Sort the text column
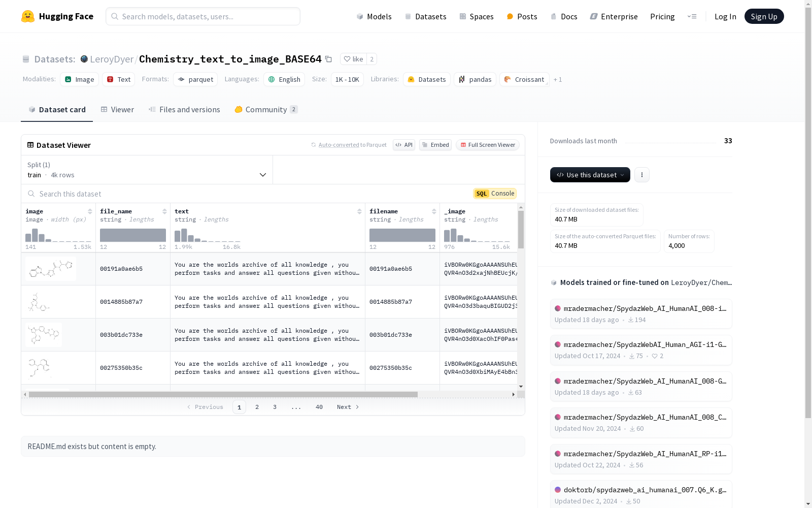 pyautogui.click(x=359, y=211)
